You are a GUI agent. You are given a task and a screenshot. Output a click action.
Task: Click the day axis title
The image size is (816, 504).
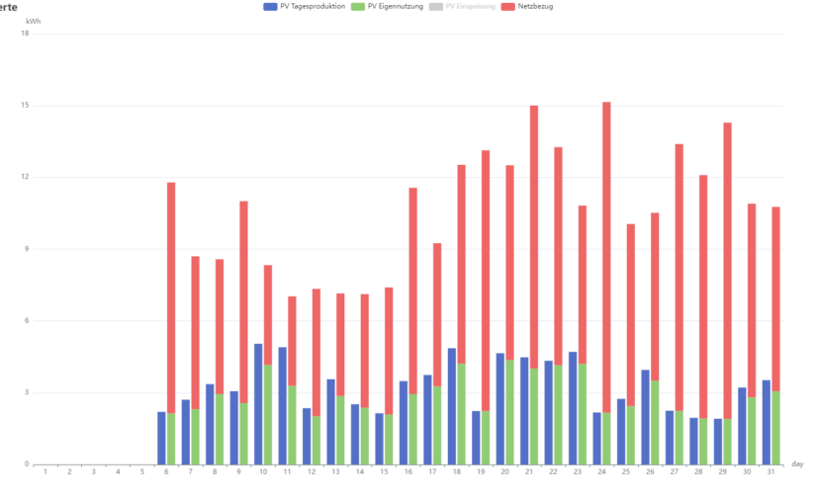[x=797, y=463]
